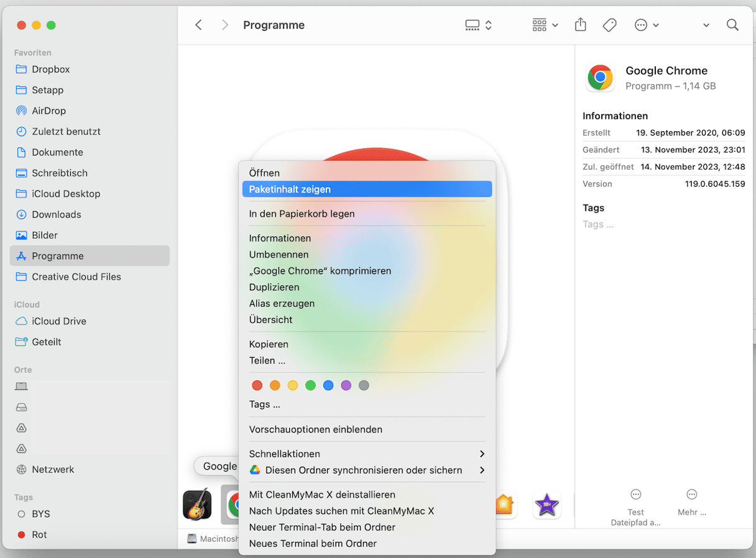The height and width of the screenshot is (558, 756).
Task: Select AirDrop in the sidebar
Action: pyautogui.click(x=90, y=111)
